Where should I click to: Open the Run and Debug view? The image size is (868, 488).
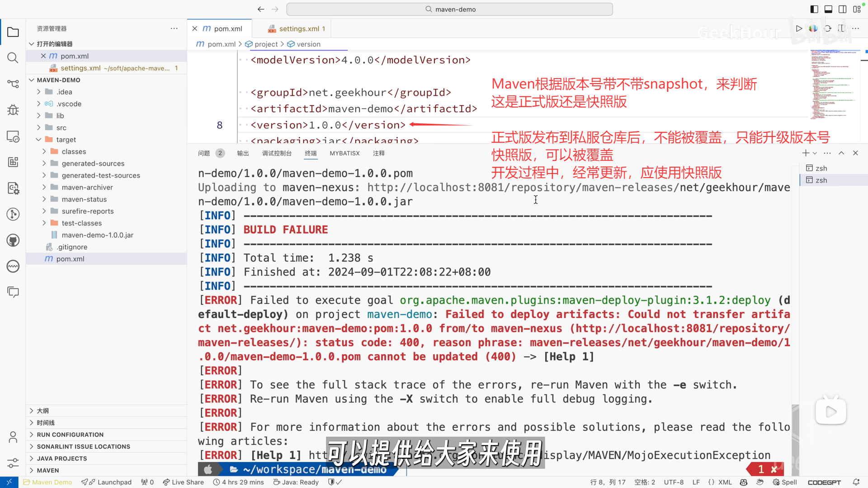(13, 110)
